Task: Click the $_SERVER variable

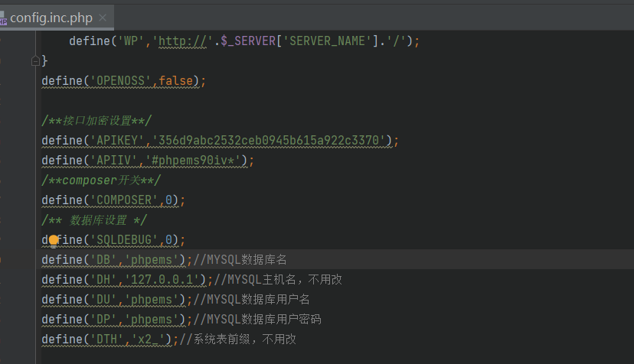Action: click(x=248, y=41)
